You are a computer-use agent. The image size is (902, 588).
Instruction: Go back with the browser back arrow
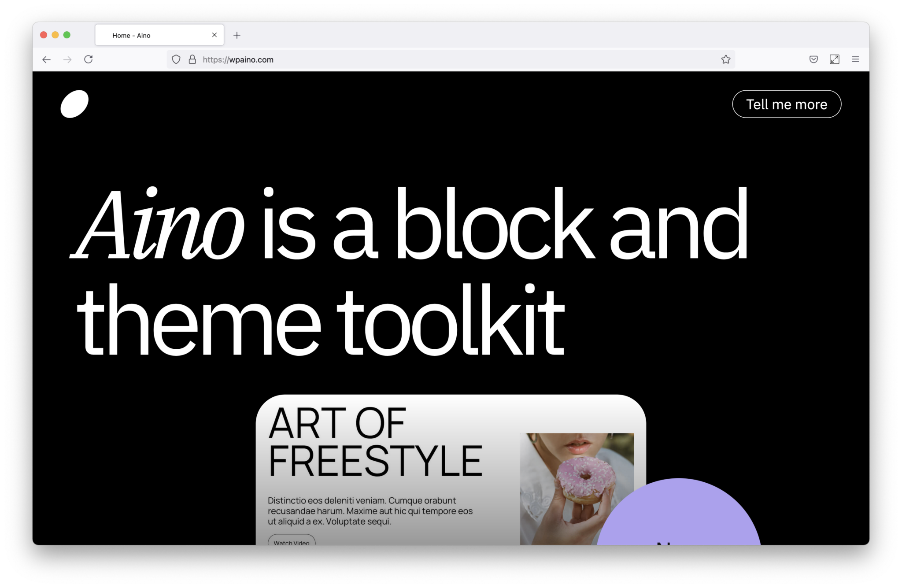pos(46,59)
